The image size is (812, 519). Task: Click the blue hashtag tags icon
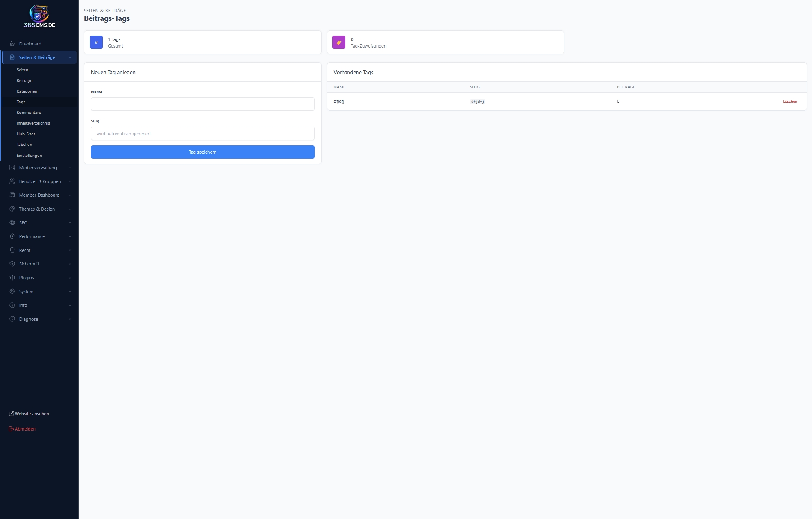click(x=96, y=42)
